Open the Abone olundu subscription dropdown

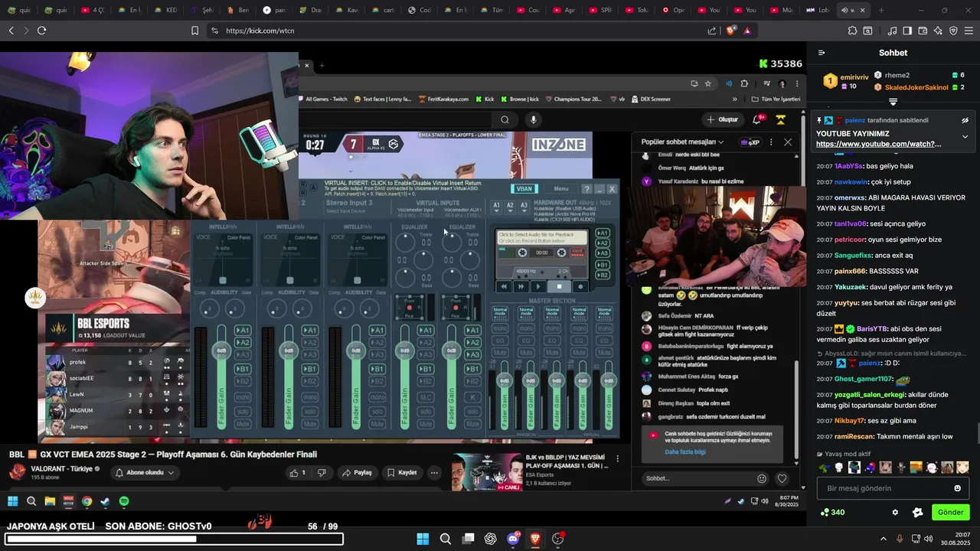[x=145, y=473]
